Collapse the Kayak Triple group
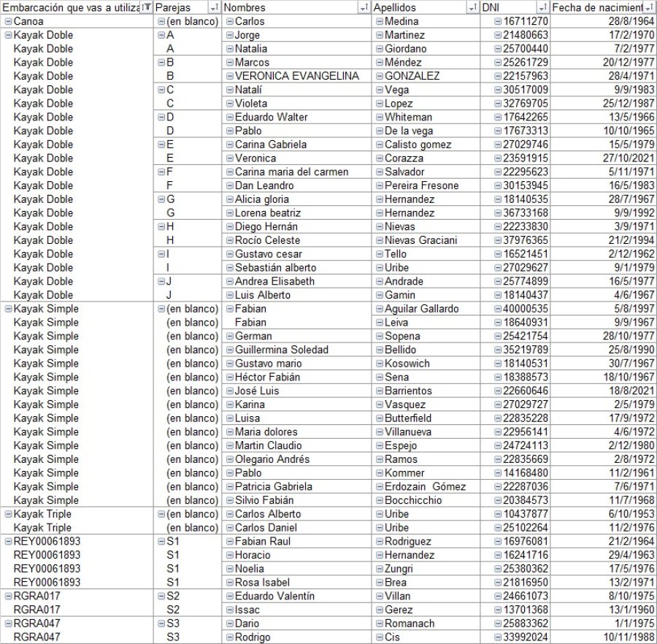The width and height of the screenshot is (657, 644). coord(8,514)
